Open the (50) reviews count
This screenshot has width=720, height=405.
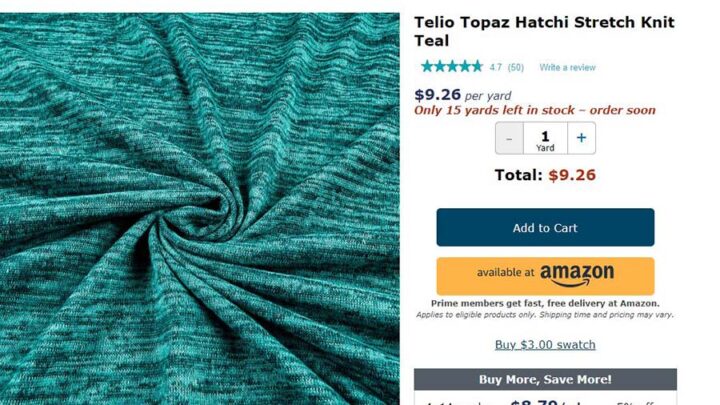516,68
